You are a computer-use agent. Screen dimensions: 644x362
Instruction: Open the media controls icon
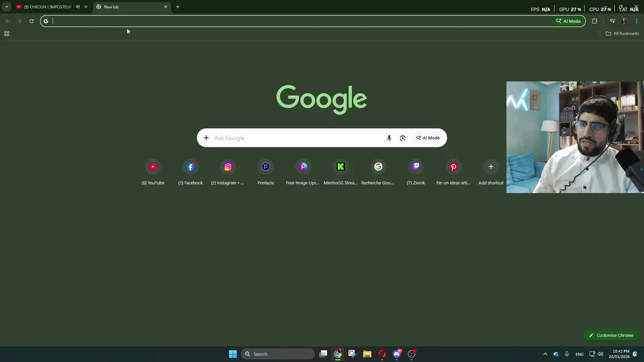coord(612,21)
